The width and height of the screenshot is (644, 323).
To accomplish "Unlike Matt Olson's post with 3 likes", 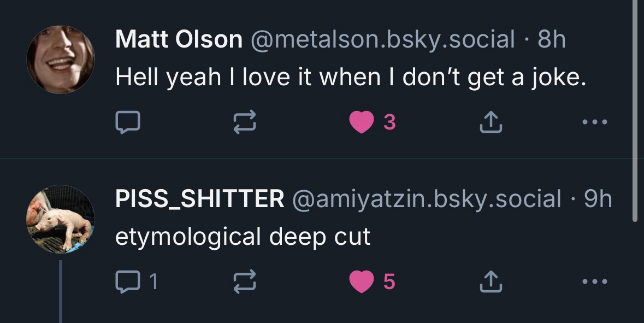I will 361,122.
